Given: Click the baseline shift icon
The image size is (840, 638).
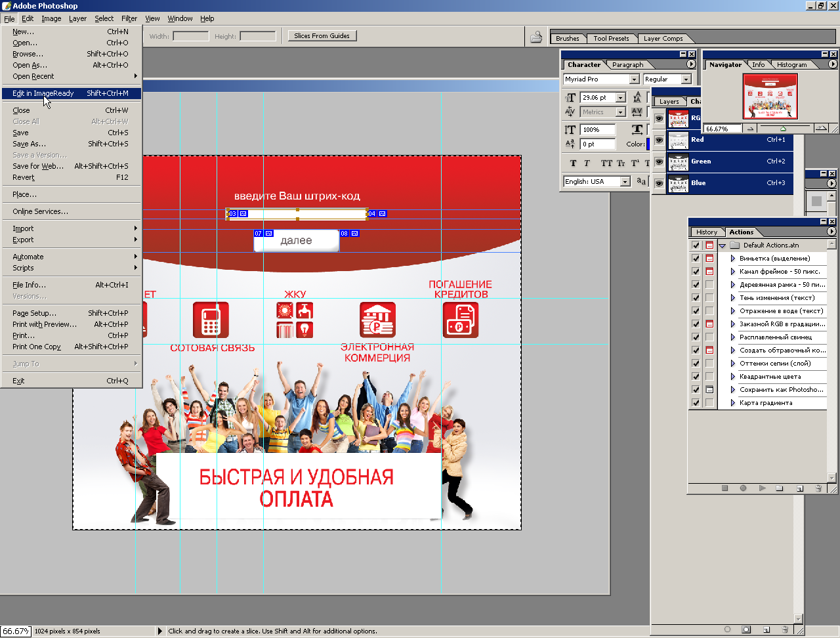Looking at the screenshot, I should (570, 144).
